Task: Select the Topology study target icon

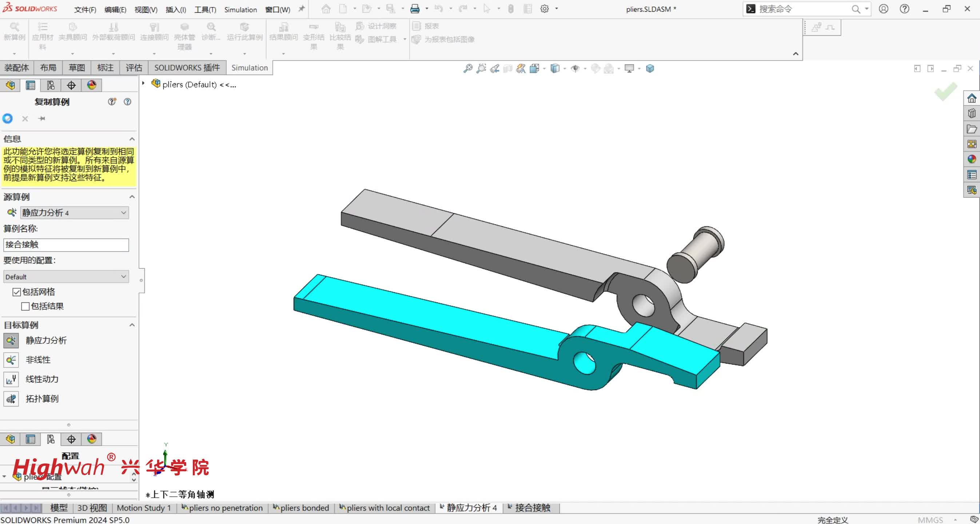Action: (x=11, y=398)
